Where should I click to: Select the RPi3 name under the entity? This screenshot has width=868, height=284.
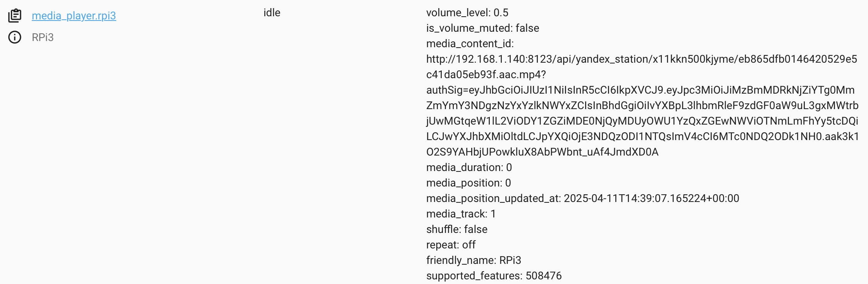tap(43, 37)
